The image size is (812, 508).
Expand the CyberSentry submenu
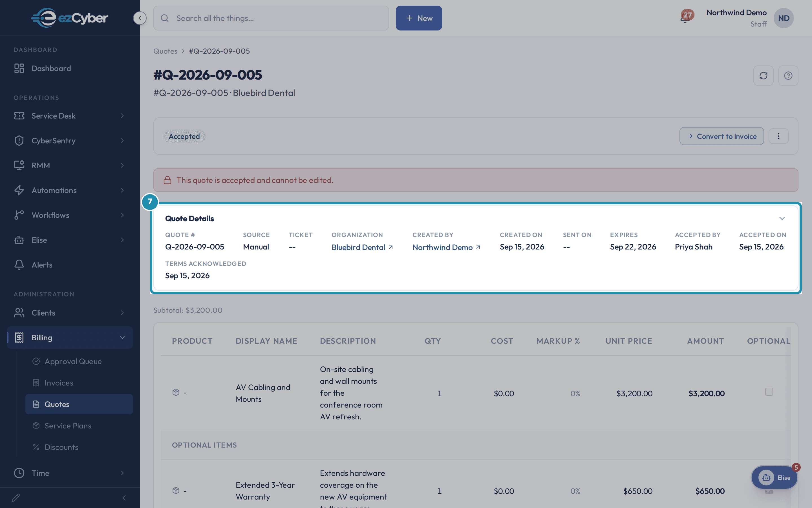pos(122,141)
